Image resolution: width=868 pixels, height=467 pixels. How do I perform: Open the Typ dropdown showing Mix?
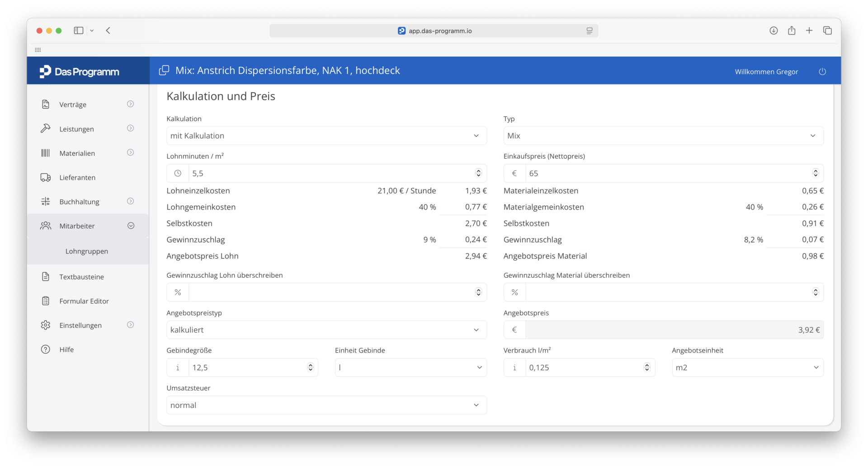pos(663,135)
